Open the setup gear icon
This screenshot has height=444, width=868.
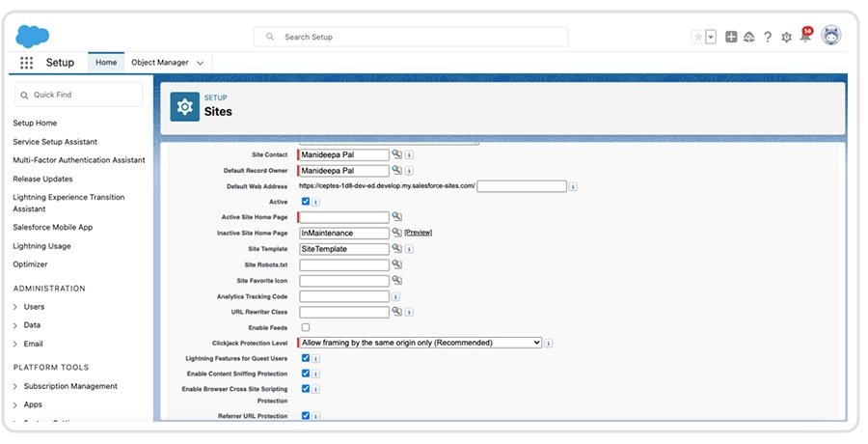pyautogui.click(x=786, y=37)
